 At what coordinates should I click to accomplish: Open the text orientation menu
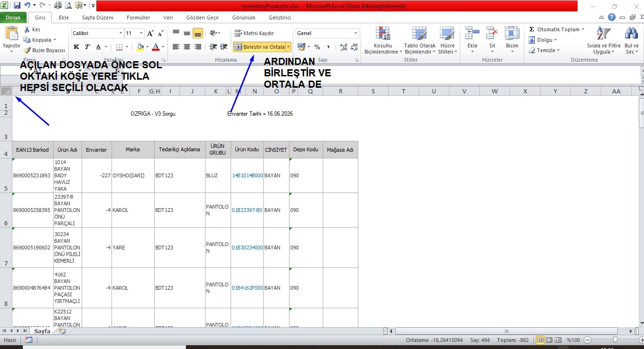coord(215,33)
